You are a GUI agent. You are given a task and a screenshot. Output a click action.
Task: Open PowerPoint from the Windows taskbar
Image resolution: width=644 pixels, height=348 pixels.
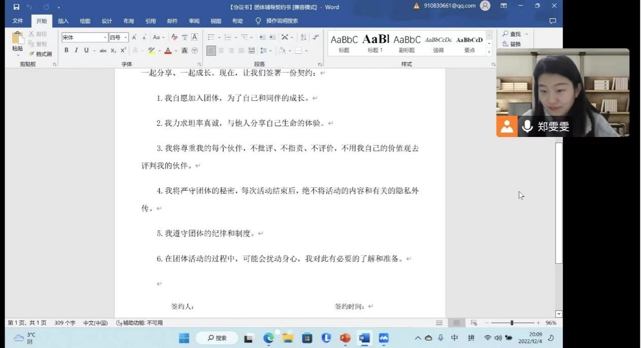pos(345,338)
